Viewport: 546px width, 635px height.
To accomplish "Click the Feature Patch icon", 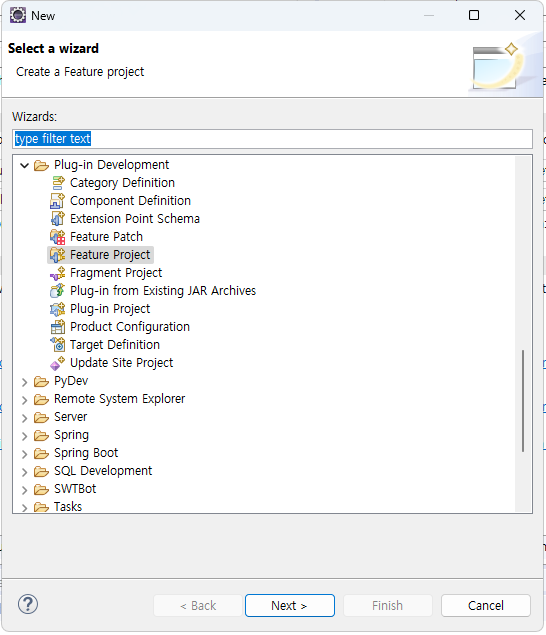I will coord(58,237).
